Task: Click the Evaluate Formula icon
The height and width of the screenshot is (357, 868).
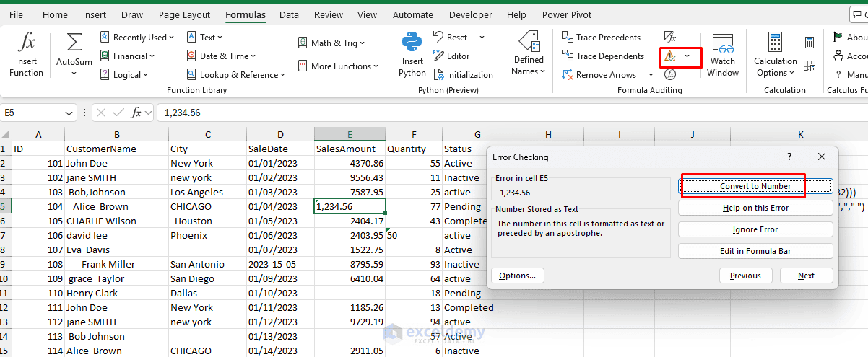Action: point(670,75)
